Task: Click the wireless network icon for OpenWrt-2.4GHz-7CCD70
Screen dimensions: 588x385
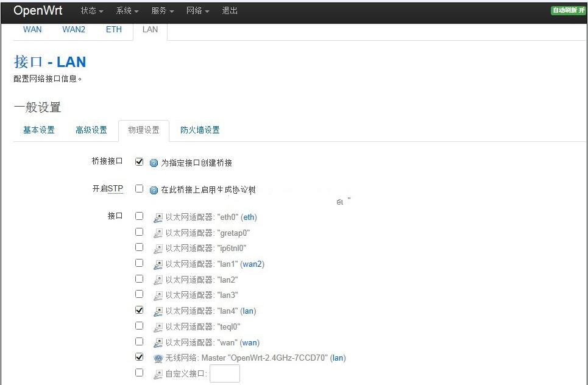Action: (x=158, y=358)
